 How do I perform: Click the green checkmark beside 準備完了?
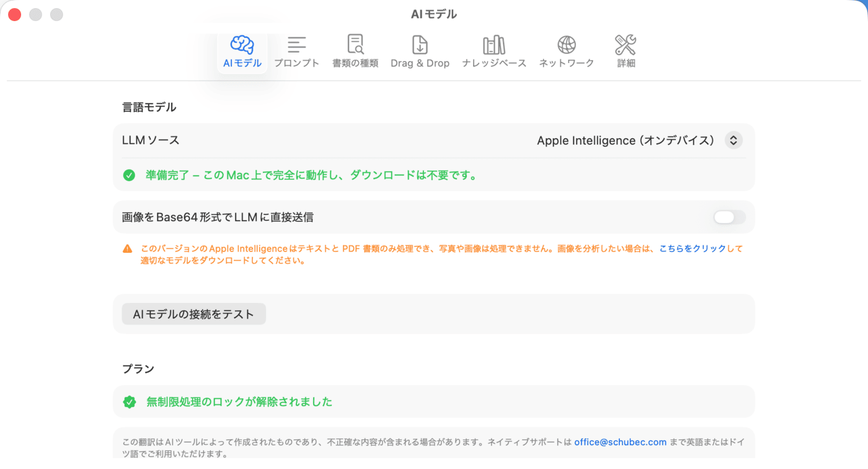(x=129, y=175)
